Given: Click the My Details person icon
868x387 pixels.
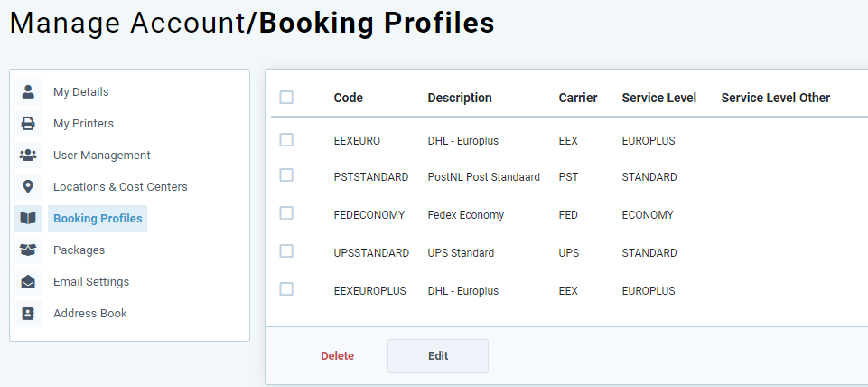Looking at the screenshot, I should tap(28, 91).
